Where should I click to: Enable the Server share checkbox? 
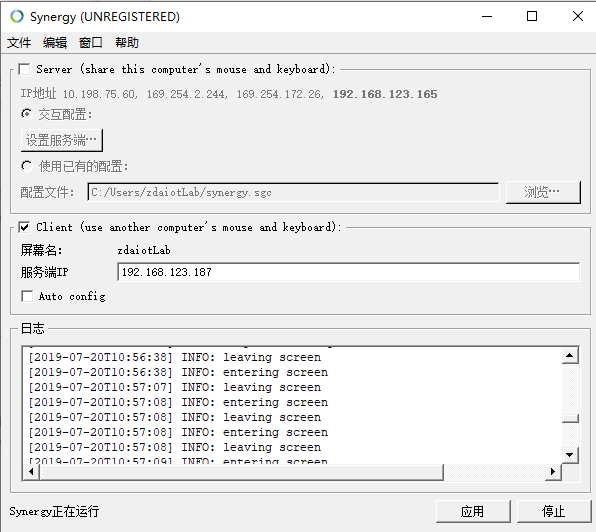tap(24, 70)
